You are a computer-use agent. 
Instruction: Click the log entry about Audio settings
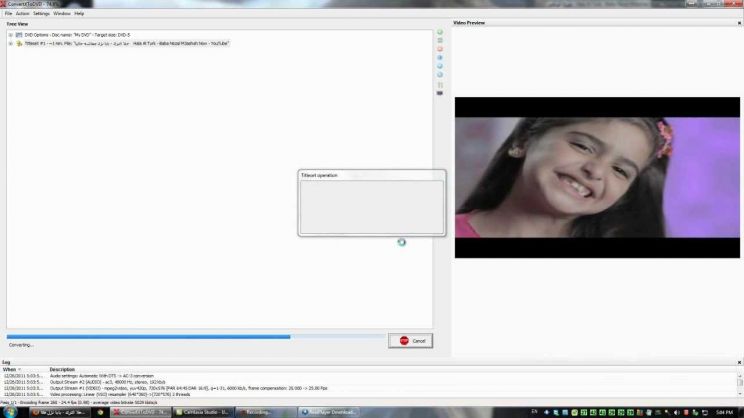(x=102, y=376)
